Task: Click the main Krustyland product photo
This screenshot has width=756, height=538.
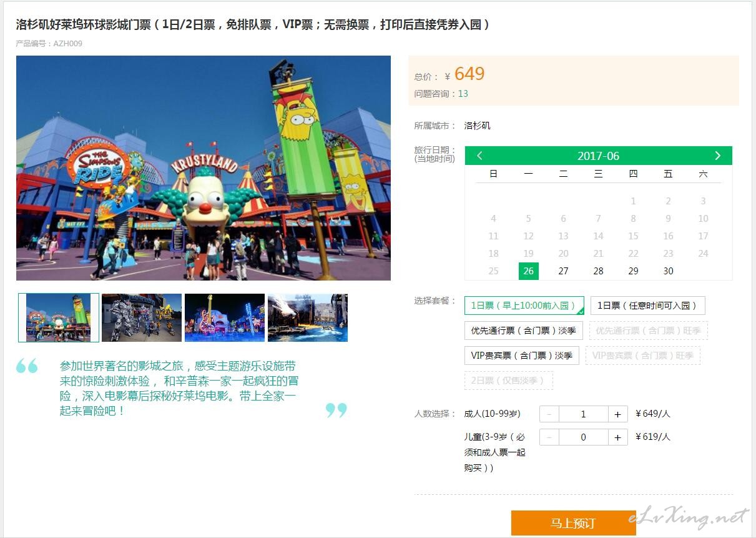Action: [204, 168]
